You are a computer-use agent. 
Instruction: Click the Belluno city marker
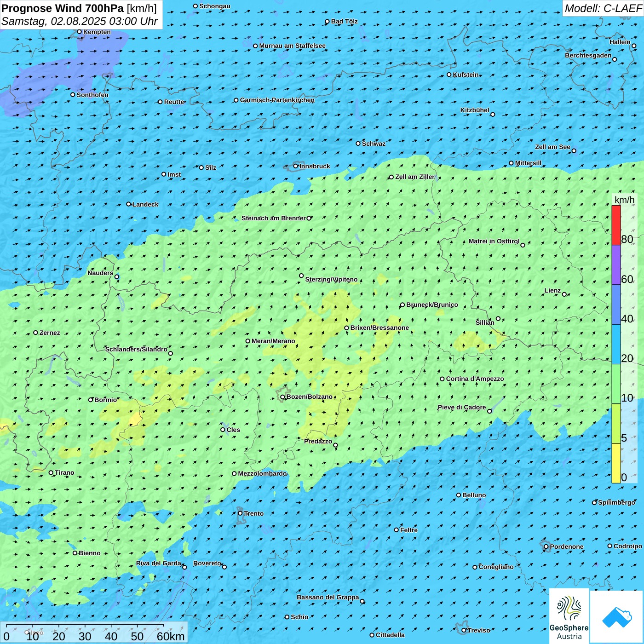pyautogui.click(x=459, y=495)
